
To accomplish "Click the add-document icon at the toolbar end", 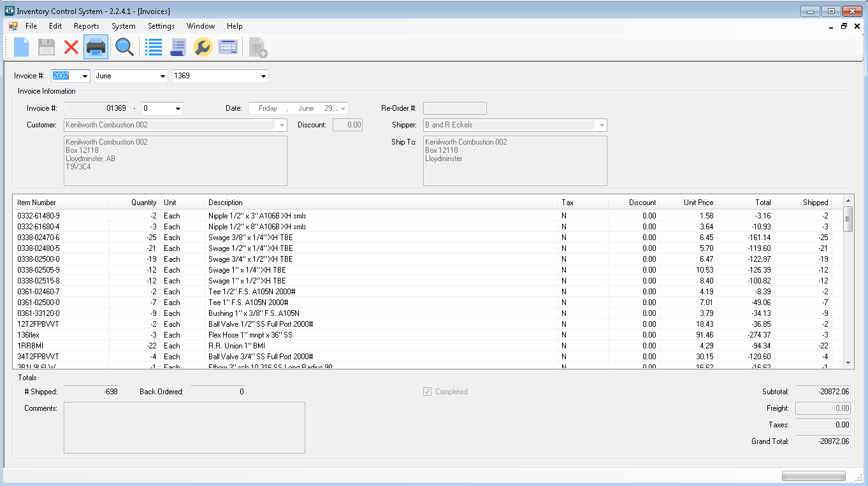I will [x=256, y=47].
